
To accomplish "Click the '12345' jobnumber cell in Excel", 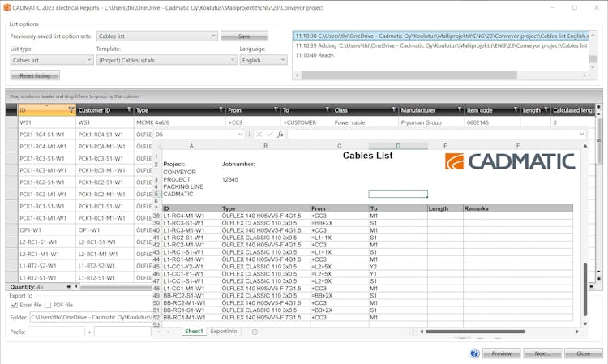I will [230, 179].
